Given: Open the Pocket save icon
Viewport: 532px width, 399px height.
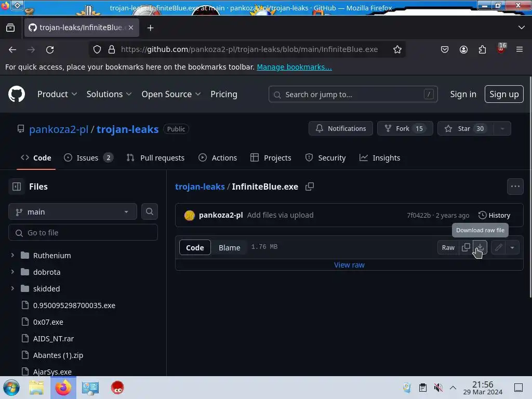Looking at the screenshot, I should 445,49.
